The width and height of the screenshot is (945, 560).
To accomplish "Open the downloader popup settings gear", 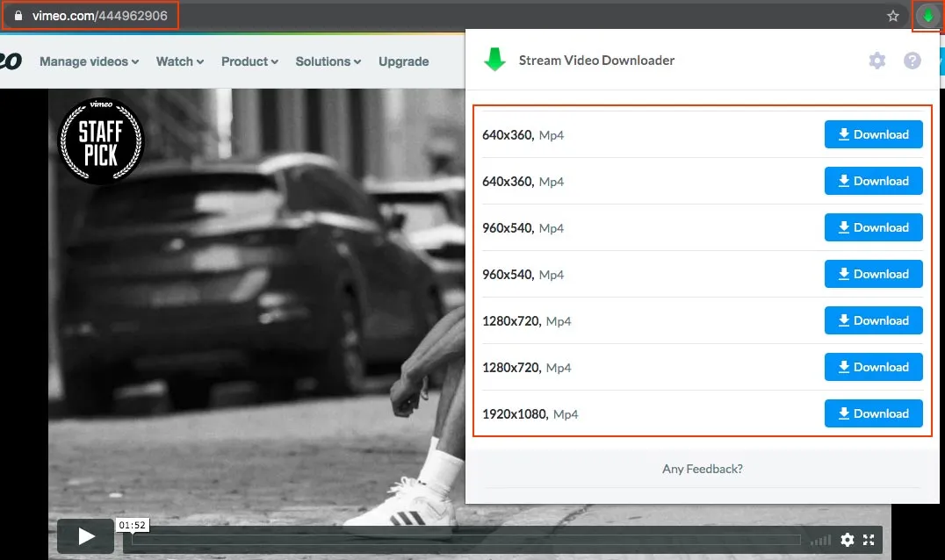I will [876, 61].
